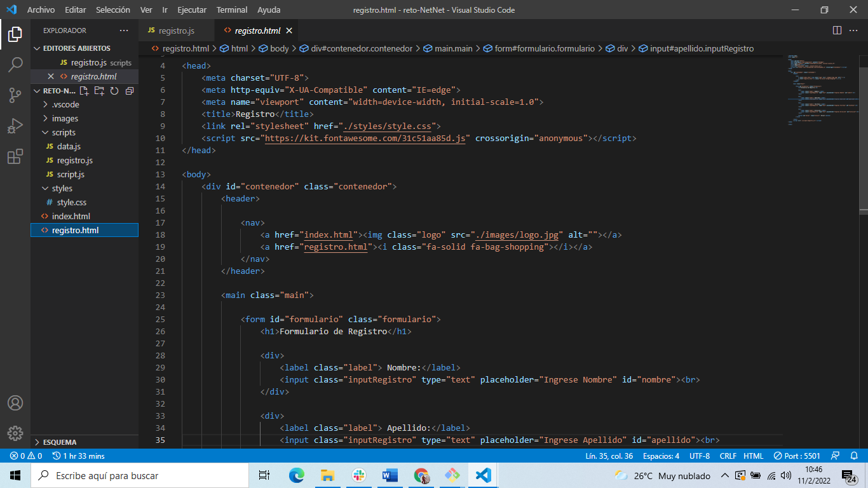Click the 1 hr 33 mins time tracker

click(79, 456)
